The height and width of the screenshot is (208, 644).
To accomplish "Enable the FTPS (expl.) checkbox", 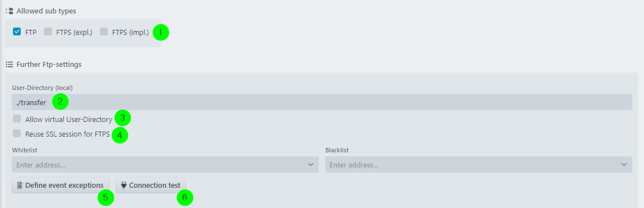I will 48,31.
